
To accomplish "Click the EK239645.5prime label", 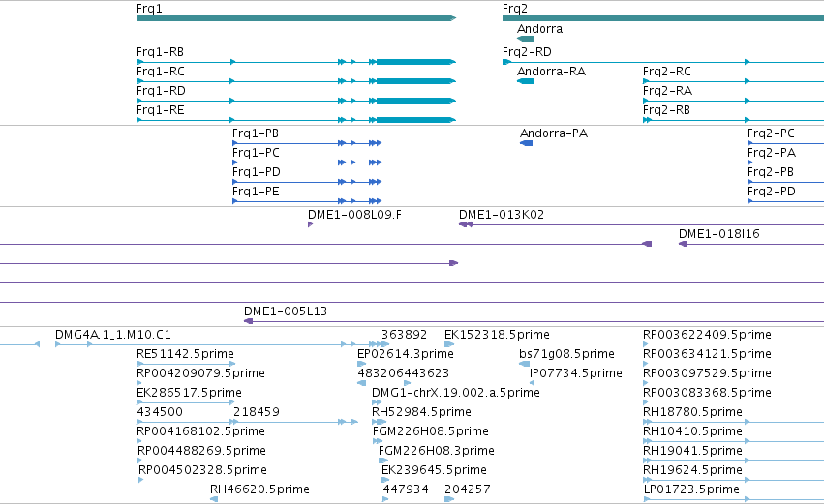I will [x=434, y=470].
